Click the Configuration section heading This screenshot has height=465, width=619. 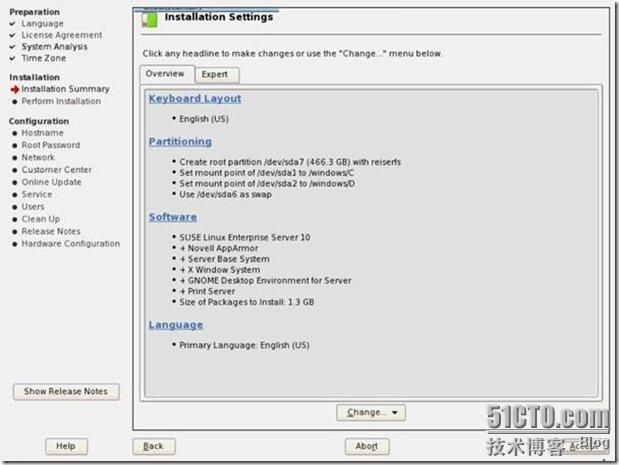(39, 121)
